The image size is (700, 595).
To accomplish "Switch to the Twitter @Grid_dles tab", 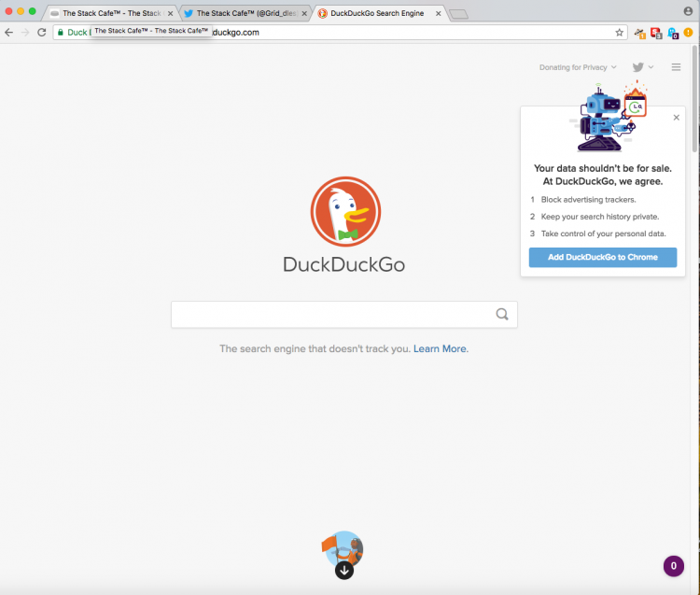I will [246, 13].
